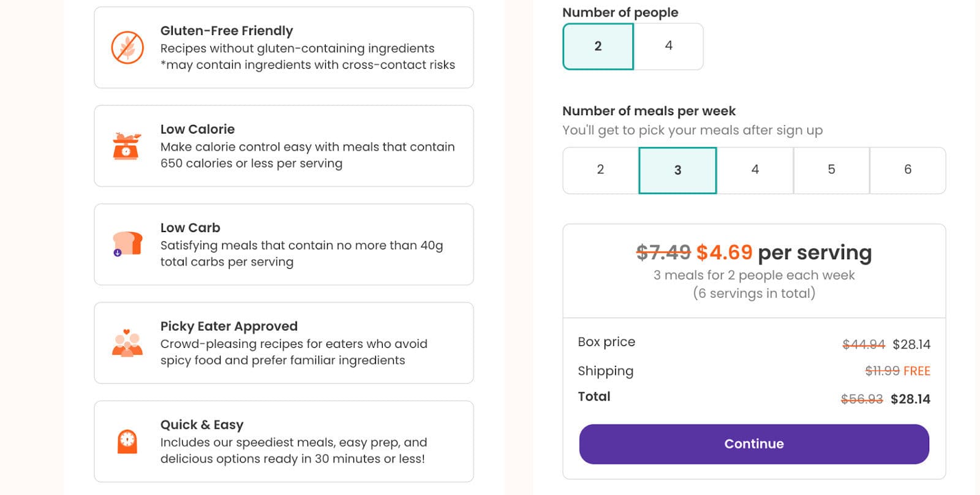Screen dimensions: 980x495
Task: Choose 2 meals per week
Action: click(600, 170)
